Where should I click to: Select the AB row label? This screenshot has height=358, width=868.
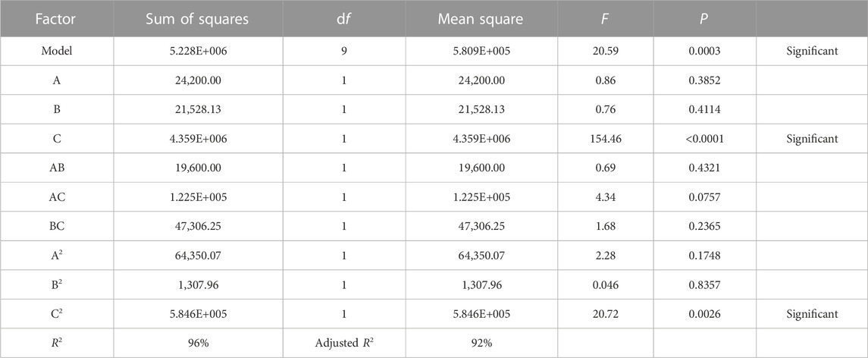coord(56,168)
